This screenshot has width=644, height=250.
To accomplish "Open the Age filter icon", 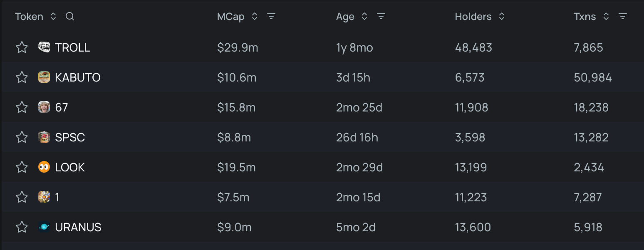I will 381,17.
